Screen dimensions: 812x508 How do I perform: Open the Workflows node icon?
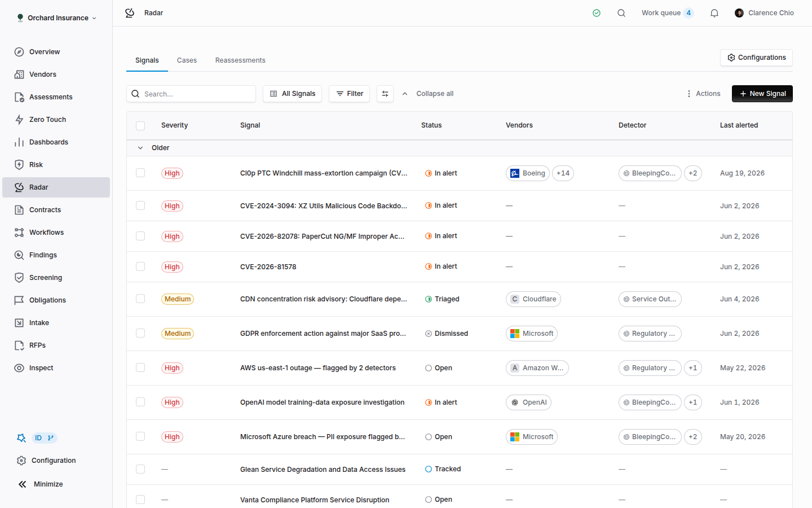(x=19, y=233)
